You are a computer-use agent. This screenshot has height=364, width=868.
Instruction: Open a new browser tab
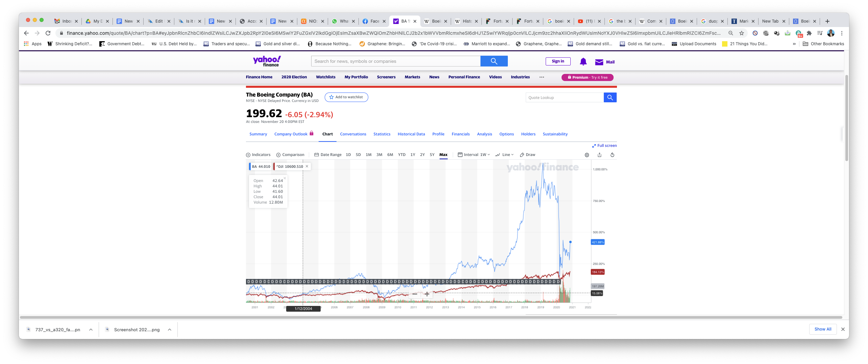[x=827, y=21]
